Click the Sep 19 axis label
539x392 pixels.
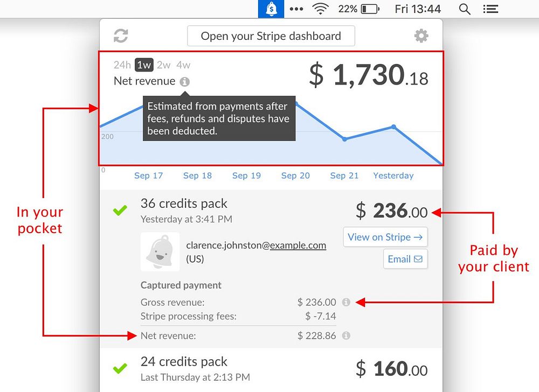pos(246,176)
